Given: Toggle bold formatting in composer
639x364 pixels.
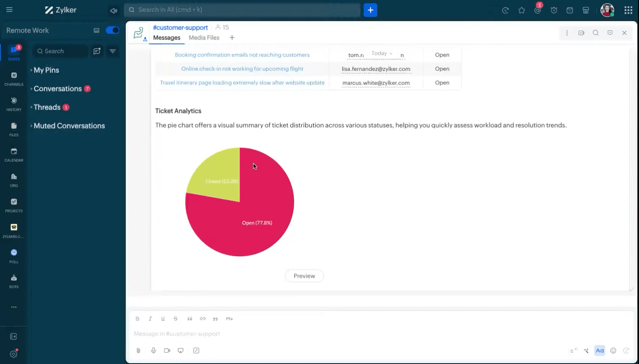Looking at the screenshot, I should coord(137,319).
